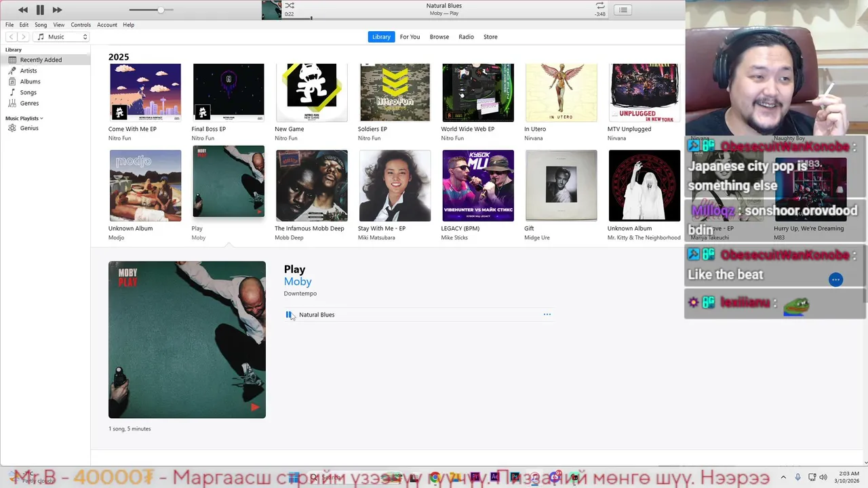868x488 pixels.
Task: Open the Stay With Me EP cover
Action: click(395, 186)
